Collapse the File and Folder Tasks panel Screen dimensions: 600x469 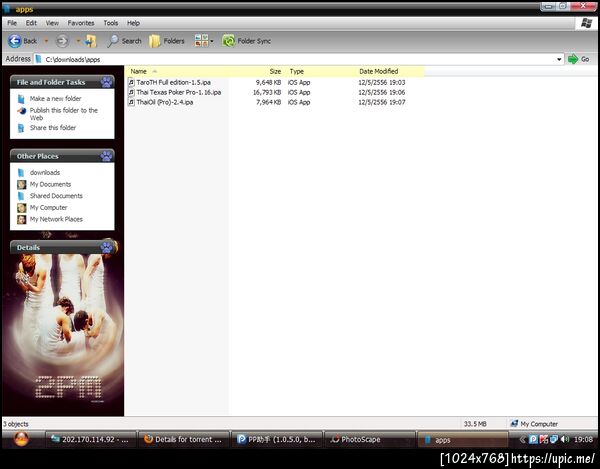106,81
